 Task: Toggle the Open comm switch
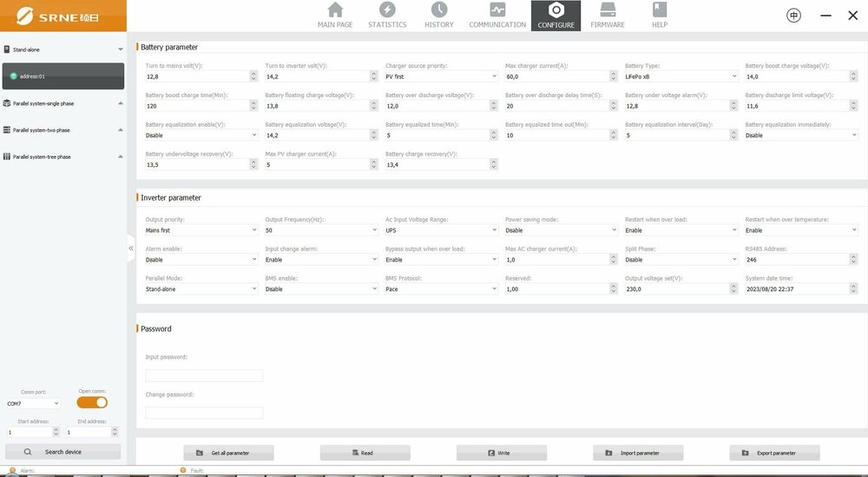pyautogui.click(x=92, y=403)
